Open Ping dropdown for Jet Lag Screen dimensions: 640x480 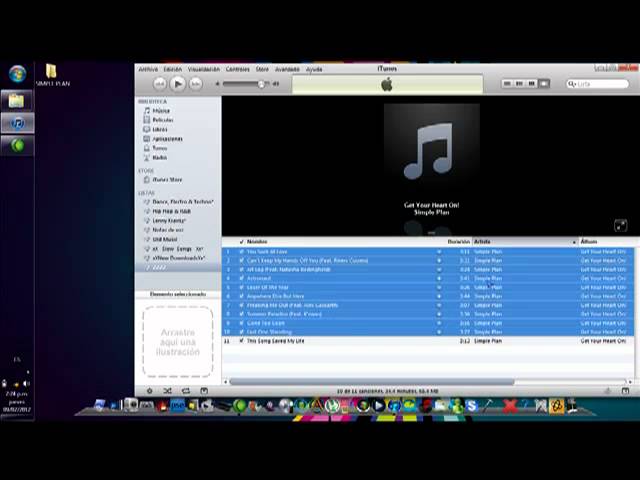tap(439, 269)
